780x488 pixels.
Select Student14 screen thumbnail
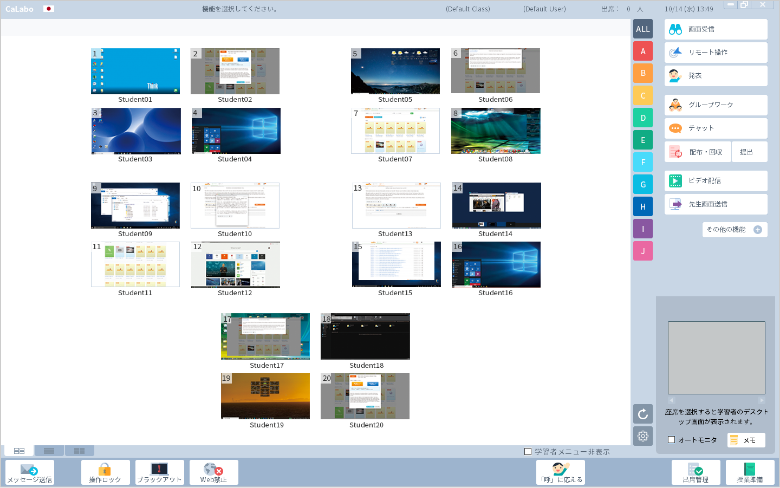[x=496, y=205]
